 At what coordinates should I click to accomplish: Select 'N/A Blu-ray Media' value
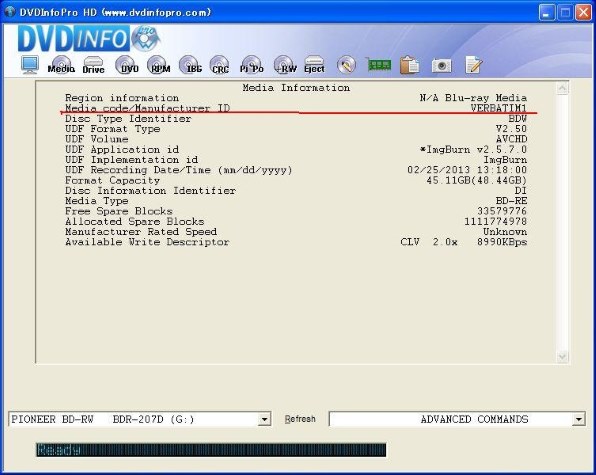(x=473, y=98)
